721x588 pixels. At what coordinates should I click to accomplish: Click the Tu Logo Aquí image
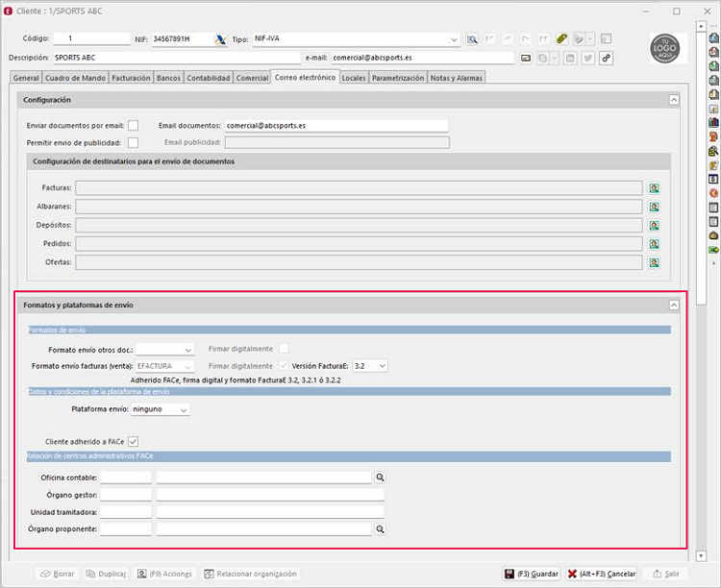(x=665, y=48)
